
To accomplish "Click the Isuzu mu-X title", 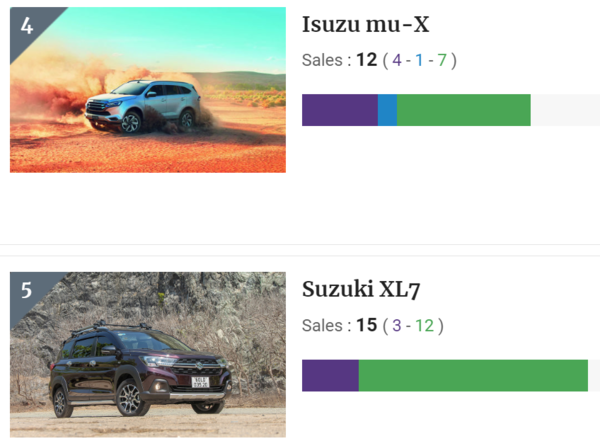I will point(365,25).
